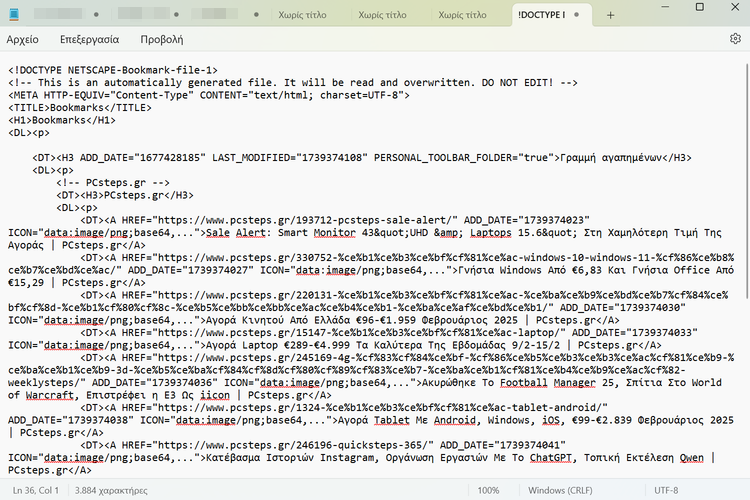Click the Windows (CRLF) line ending indicator
The image size is (750, 500).
coord(560,490)
